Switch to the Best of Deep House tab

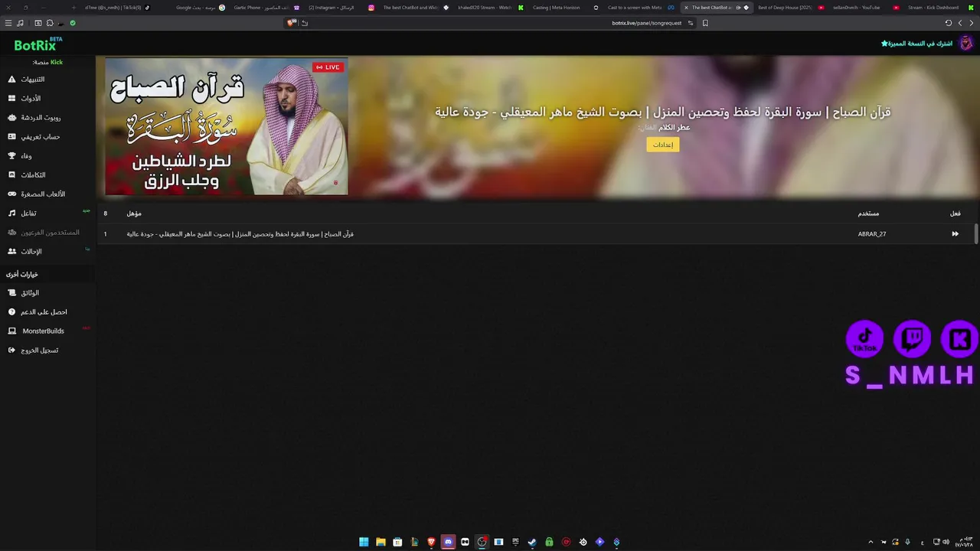790,8
